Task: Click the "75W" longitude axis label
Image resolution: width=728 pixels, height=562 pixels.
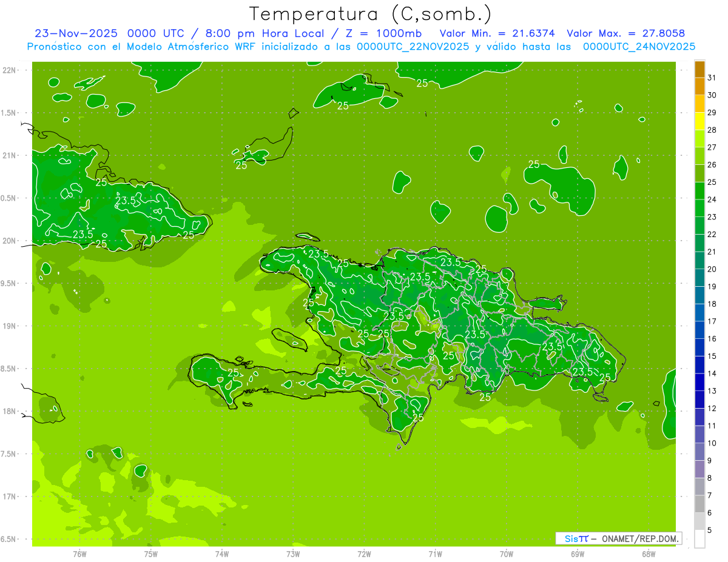Action: point(151,554)
